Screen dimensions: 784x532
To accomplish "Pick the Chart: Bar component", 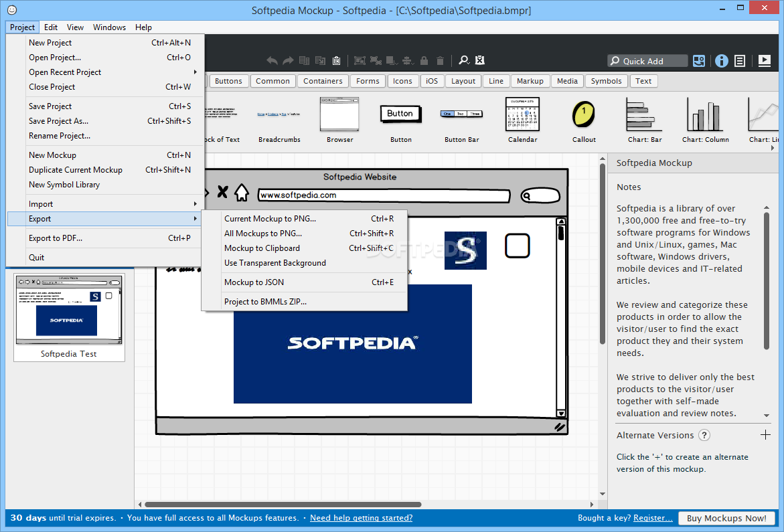I will [x=645, y=120].
